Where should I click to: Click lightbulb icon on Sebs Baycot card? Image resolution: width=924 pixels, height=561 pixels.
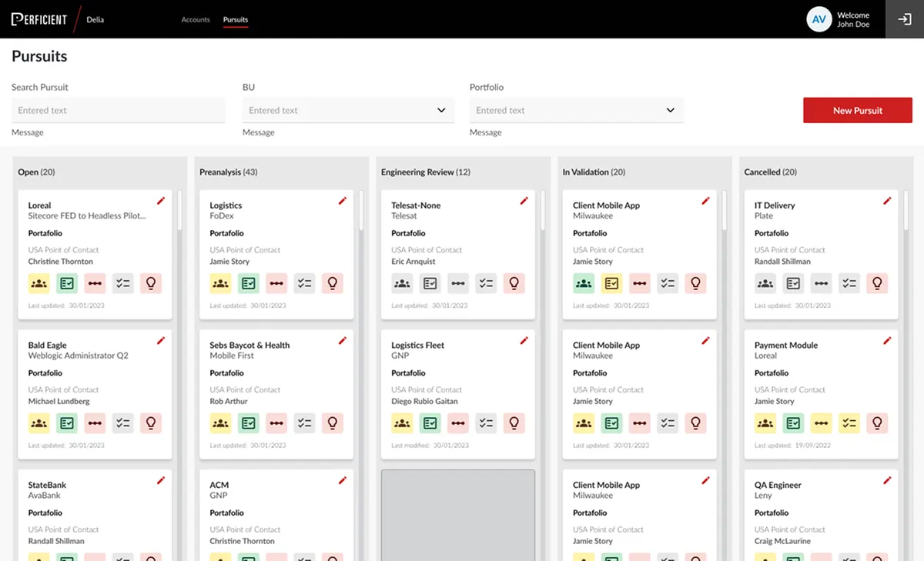[x=333, y=423]
